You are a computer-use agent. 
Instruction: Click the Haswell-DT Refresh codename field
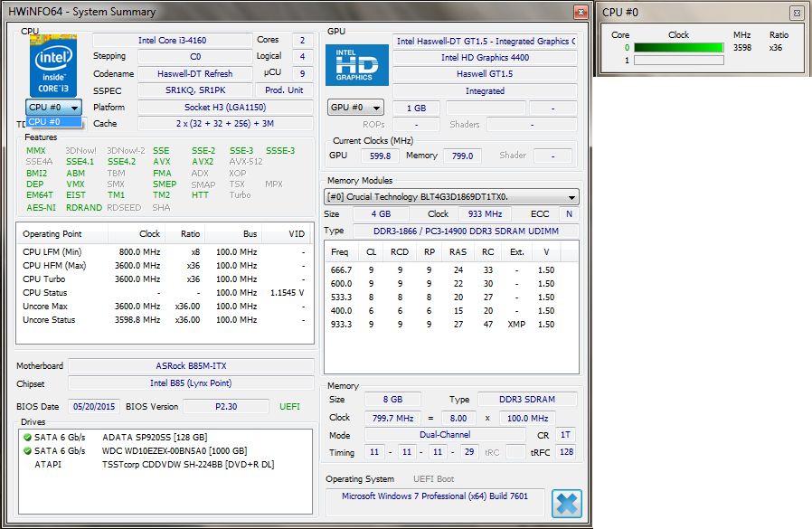(194, 73)
